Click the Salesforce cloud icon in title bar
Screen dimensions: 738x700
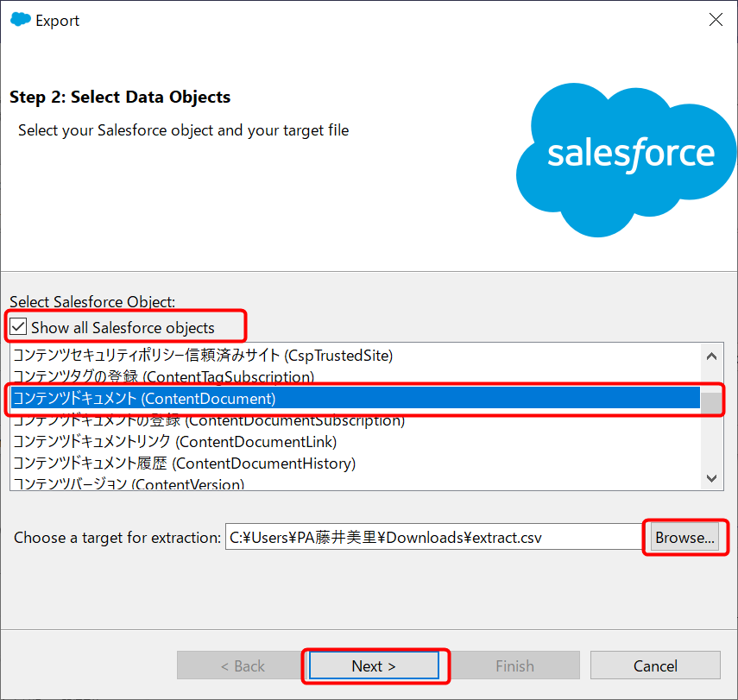[x=20, y=19]
